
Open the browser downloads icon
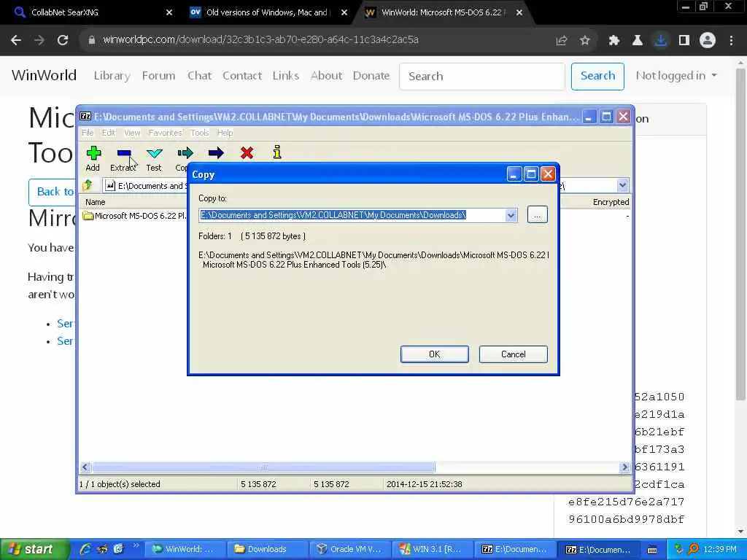click(x=661, y=41)
